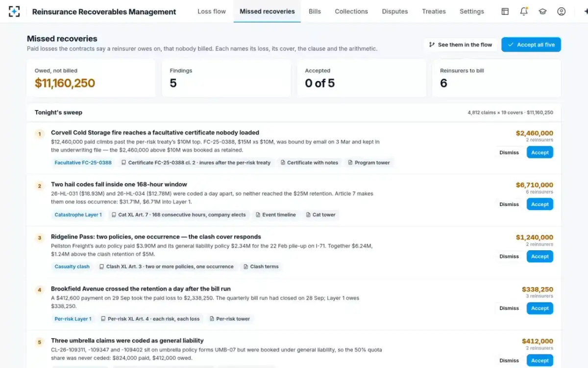Click Two hail codes finding title
This screenshot has width=588, height=368.
pos(119,184)
